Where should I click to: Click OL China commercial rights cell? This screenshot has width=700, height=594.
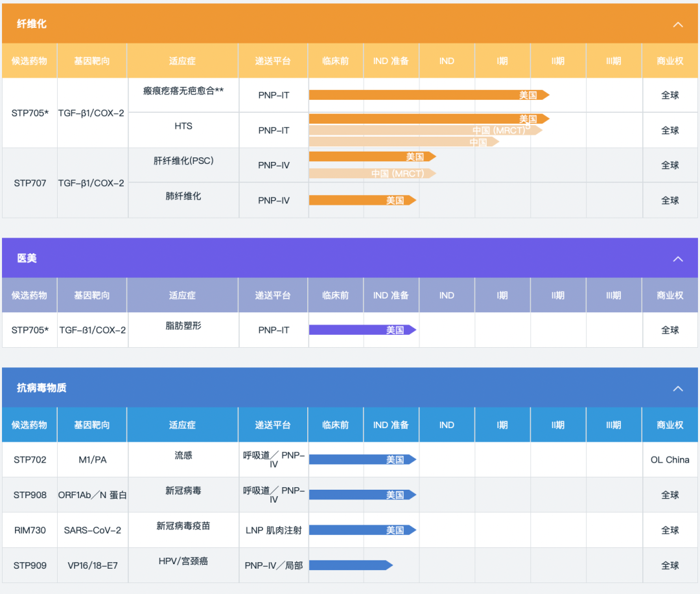pos(670,460)
